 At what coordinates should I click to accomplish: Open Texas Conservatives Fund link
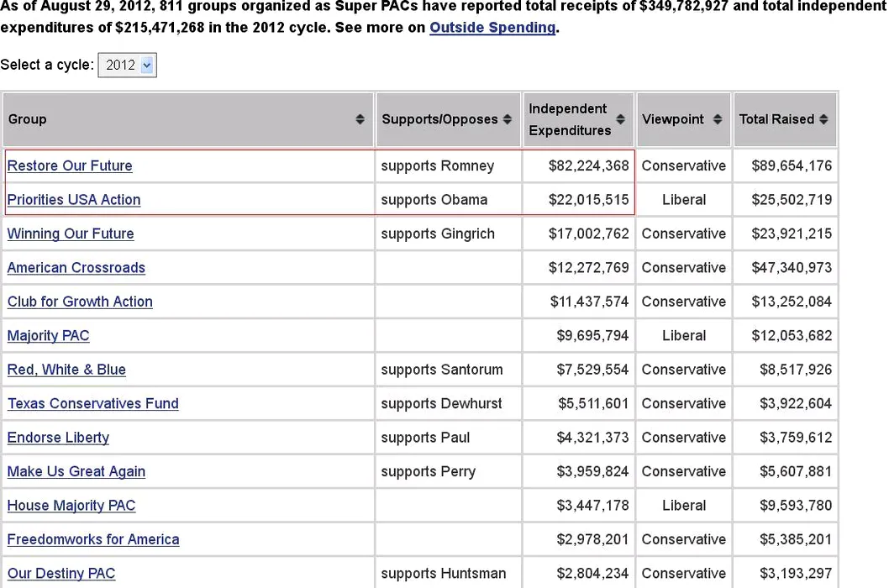coord(93,404)
